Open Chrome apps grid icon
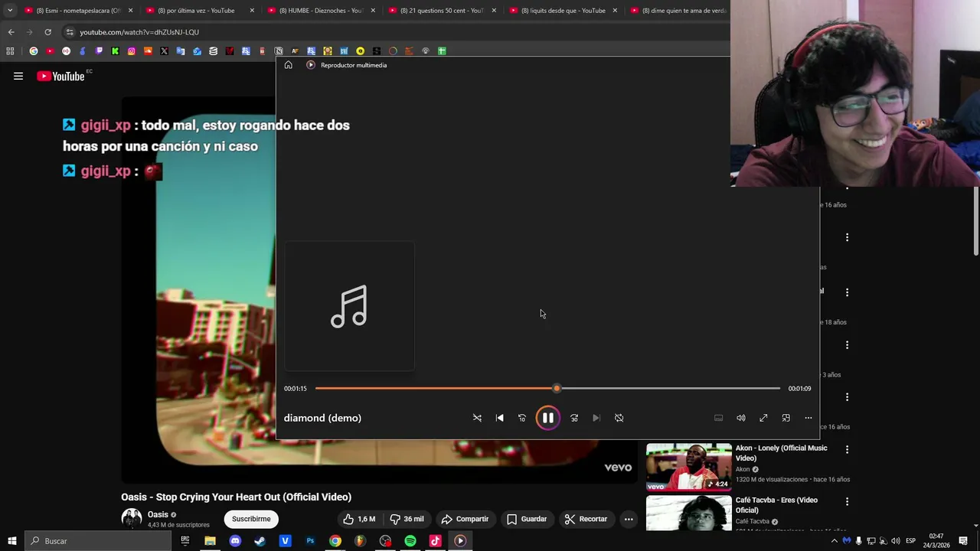Viewport: 980px width, 551px height. (x=10, y=51)
